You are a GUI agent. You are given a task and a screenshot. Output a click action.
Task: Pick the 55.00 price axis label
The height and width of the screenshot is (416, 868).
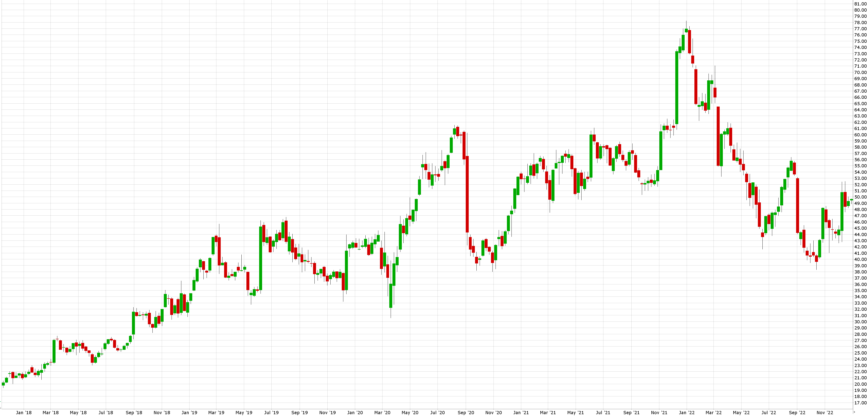860,166
